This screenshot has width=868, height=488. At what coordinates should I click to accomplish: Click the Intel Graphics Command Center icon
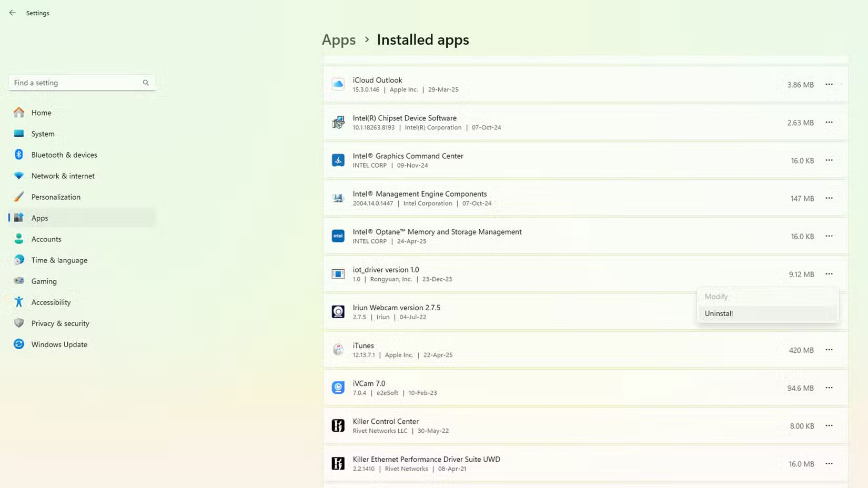[x=338, y=160]
